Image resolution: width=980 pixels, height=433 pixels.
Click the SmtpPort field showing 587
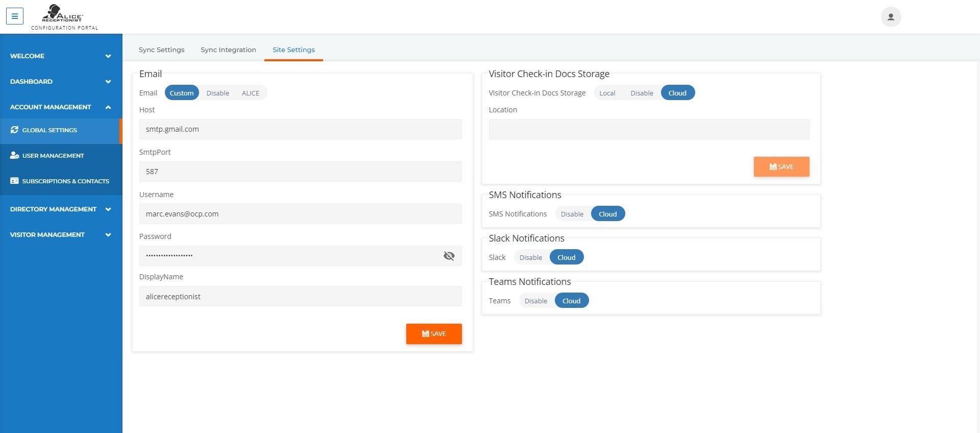300,172
